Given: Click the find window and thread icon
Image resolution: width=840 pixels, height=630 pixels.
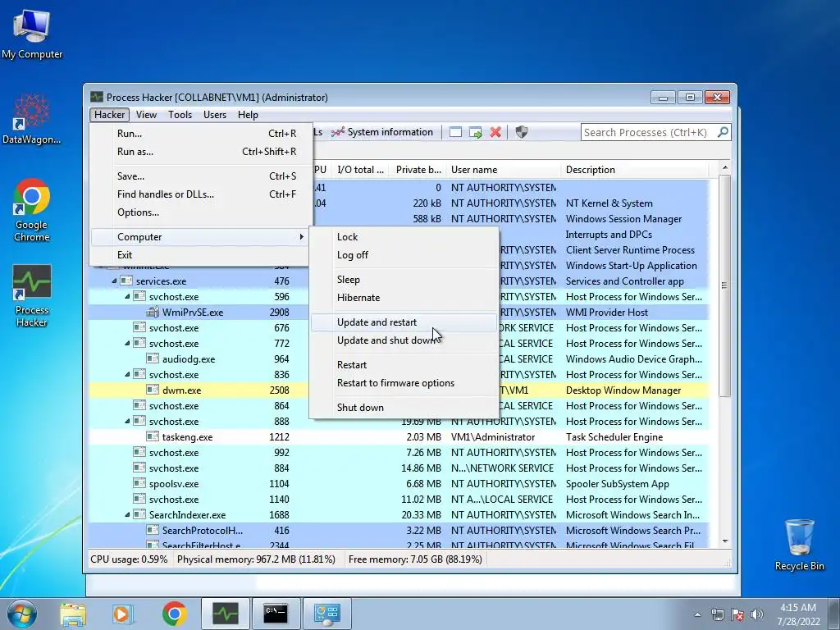Looking at the screenshot, I should coord(475,132).
